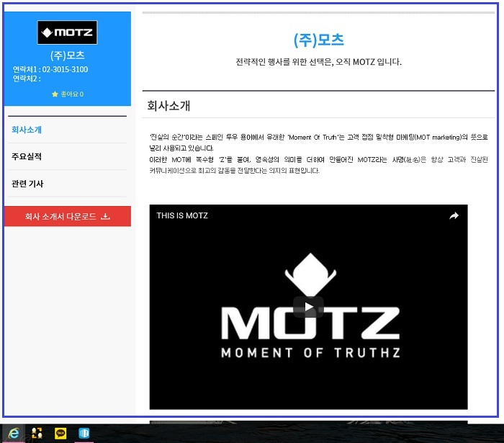Image resolution: width=504 pixels, height=443 pixels.
Task: Go to 관련 기사 in the sidebar
Action: [x=28, y=184]
